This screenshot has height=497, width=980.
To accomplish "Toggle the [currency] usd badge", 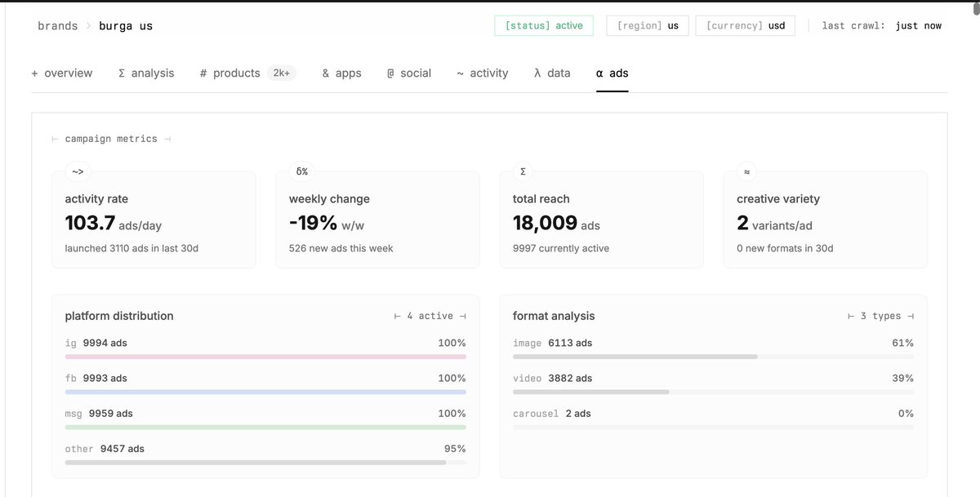I will point(745,25).
